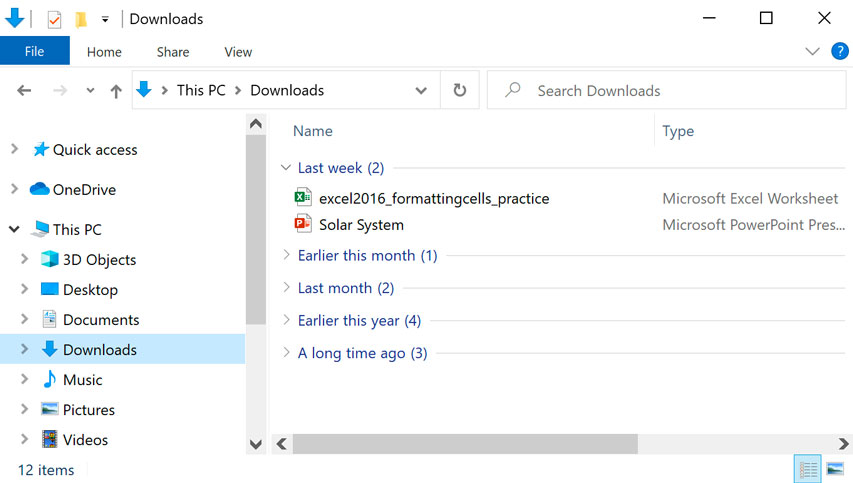This screenshot has width=853, height=483.
Task: Click the Back navigation arrow
Action: [25, 91]
